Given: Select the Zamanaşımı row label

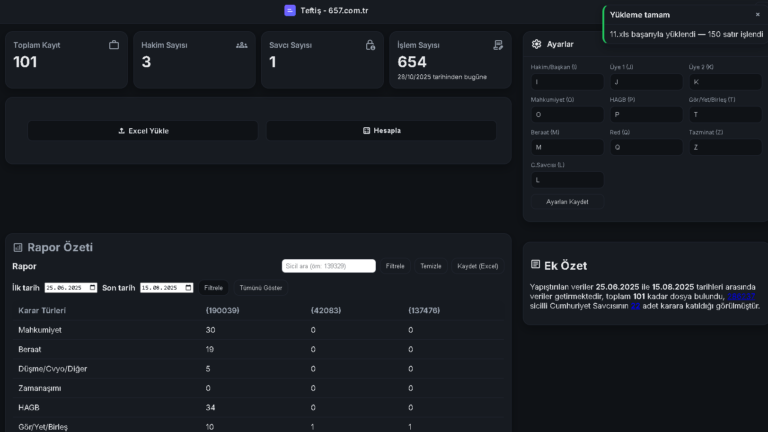Looking at the screenshot, I should pyautogui.click(x=40, y=388).
